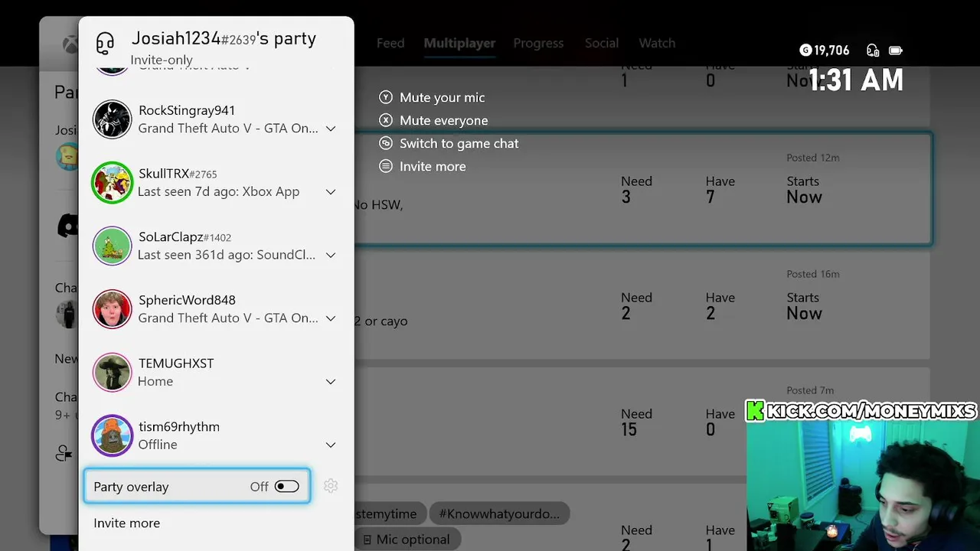Viewport: 980px width, 551px height.
Task: Click the Y button icon for mute mic
Action: click(x=386, y=97)
